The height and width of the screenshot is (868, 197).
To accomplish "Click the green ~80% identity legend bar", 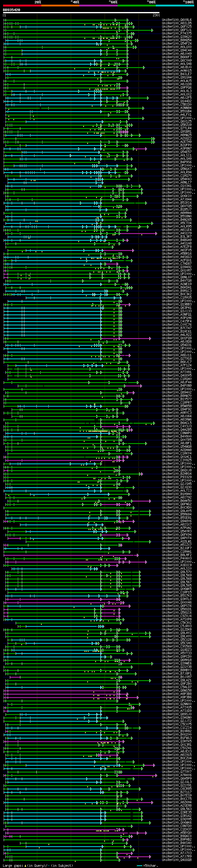I will coord(137,6).
